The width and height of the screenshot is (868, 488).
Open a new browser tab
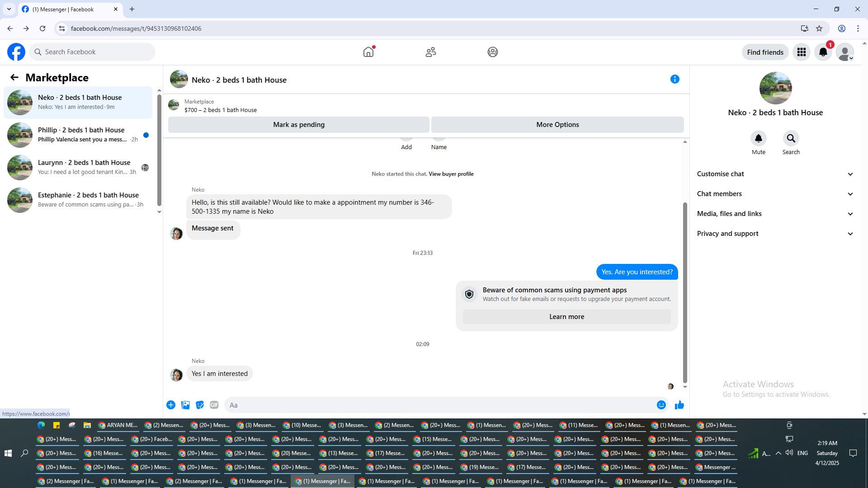[x=132, y=9]
